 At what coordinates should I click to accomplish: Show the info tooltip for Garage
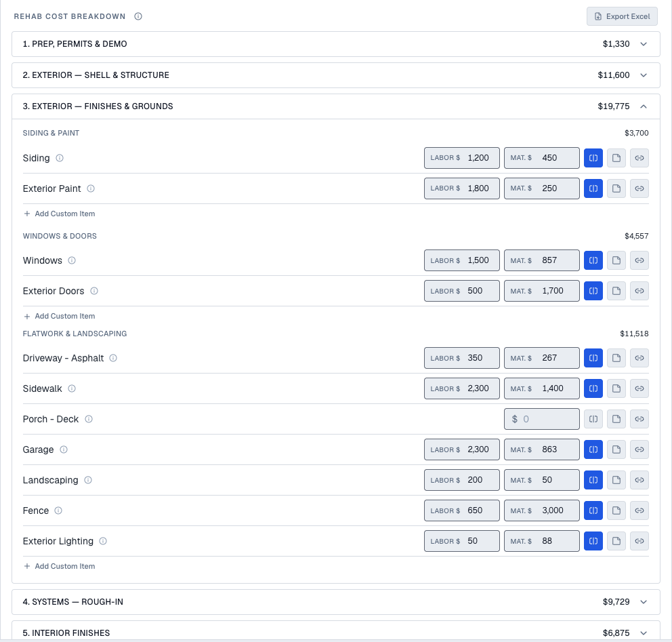click(64, 449)
